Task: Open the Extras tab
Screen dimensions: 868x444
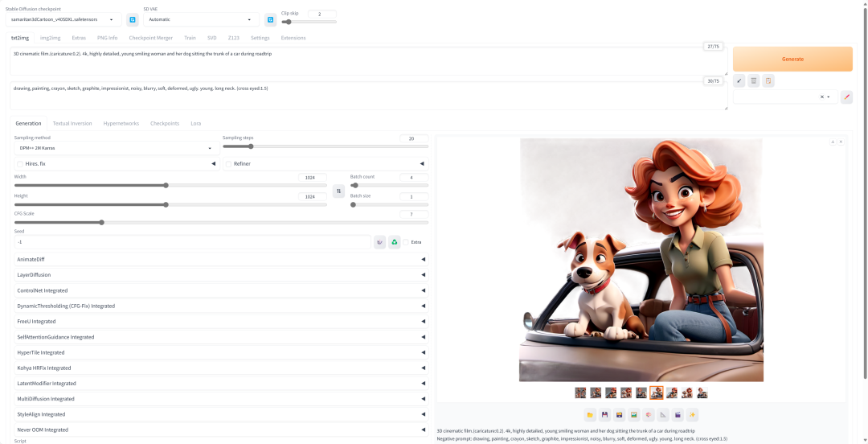Action: coord(79,38)
